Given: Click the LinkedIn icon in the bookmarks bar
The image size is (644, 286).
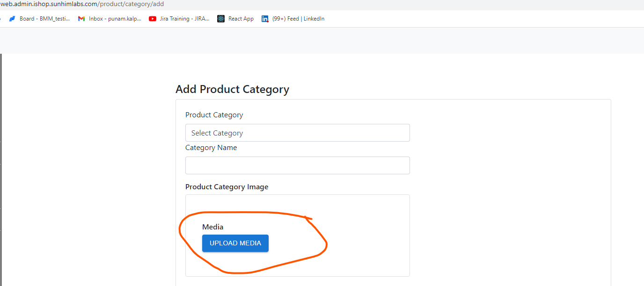Looking at the screenshot, I should coord(265,19).
